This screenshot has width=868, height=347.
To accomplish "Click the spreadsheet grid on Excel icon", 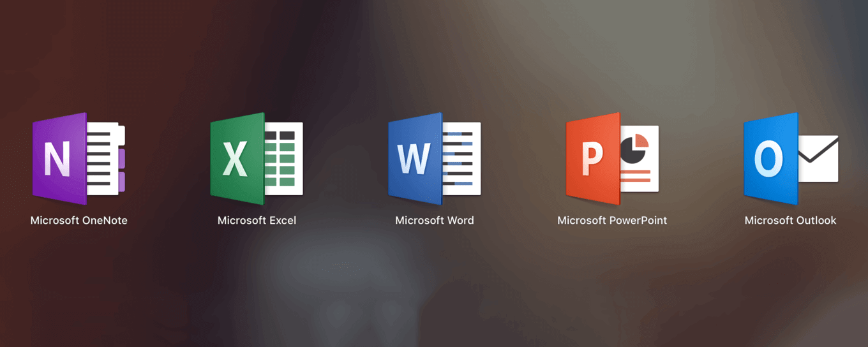I will tap(283, 159).
